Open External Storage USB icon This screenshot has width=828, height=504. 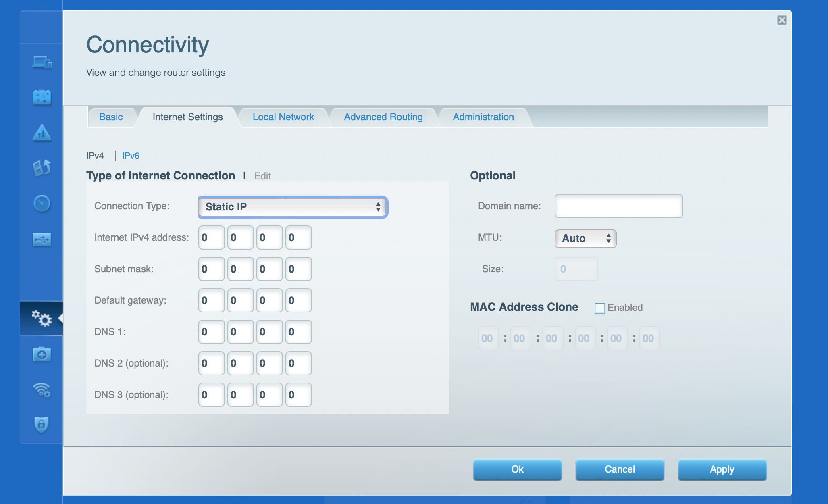42,240
